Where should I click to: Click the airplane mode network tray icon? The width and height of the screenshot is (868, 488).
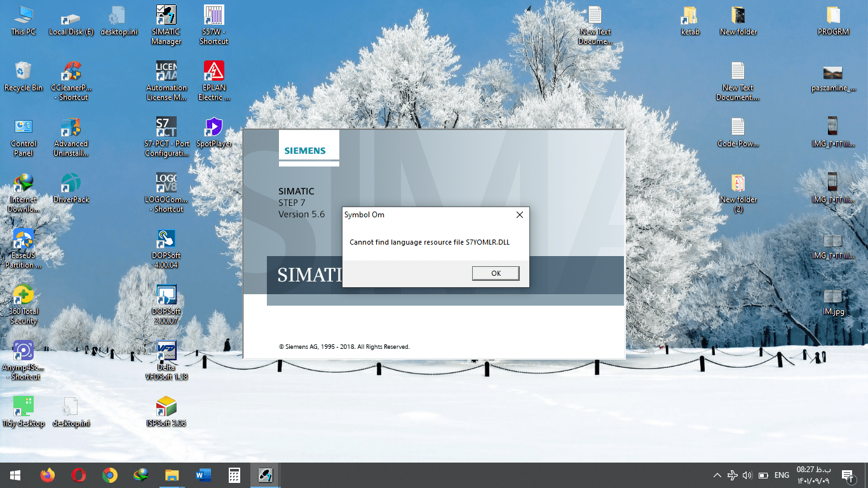pyautogui.click(x=732, y=475)
